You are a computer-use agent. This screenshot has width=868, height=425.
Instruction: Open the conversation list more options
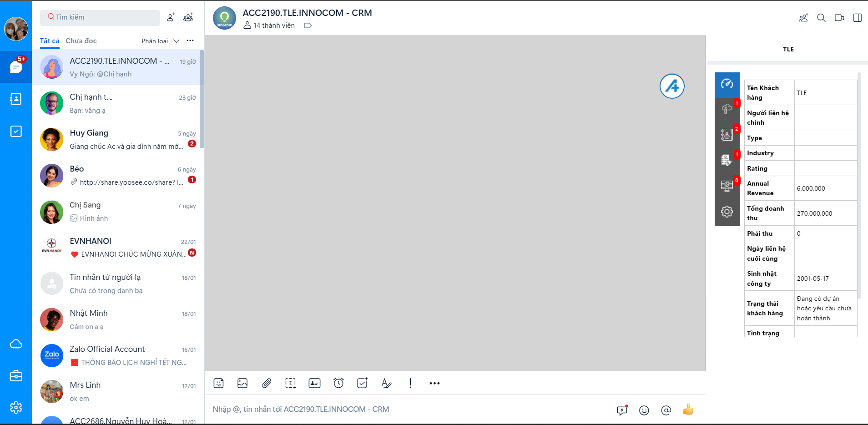[190, 40]
